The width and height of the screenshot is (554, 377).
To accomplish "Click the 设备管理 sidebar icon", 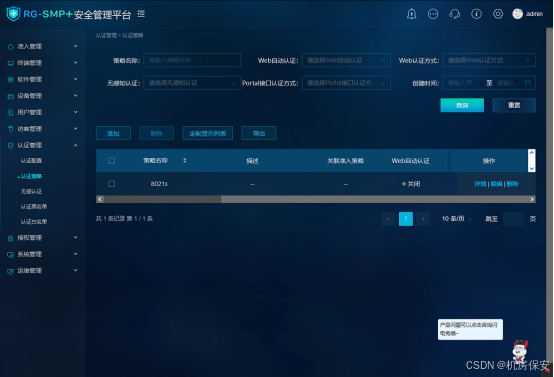I will pyautogui.click(x=11, y=96).
